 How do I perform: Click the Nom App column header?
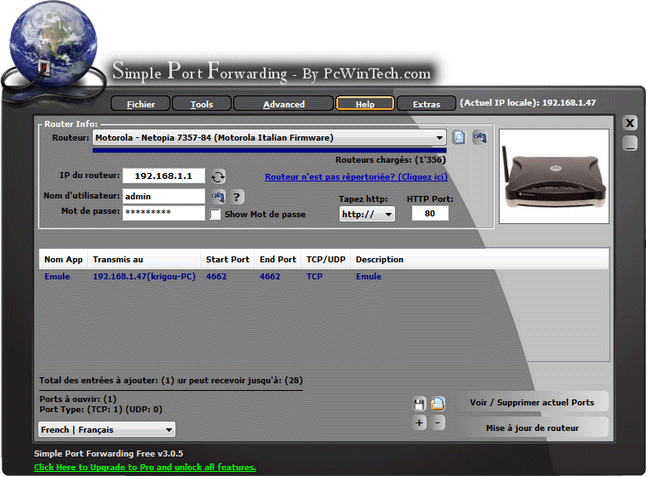point(63,260)
